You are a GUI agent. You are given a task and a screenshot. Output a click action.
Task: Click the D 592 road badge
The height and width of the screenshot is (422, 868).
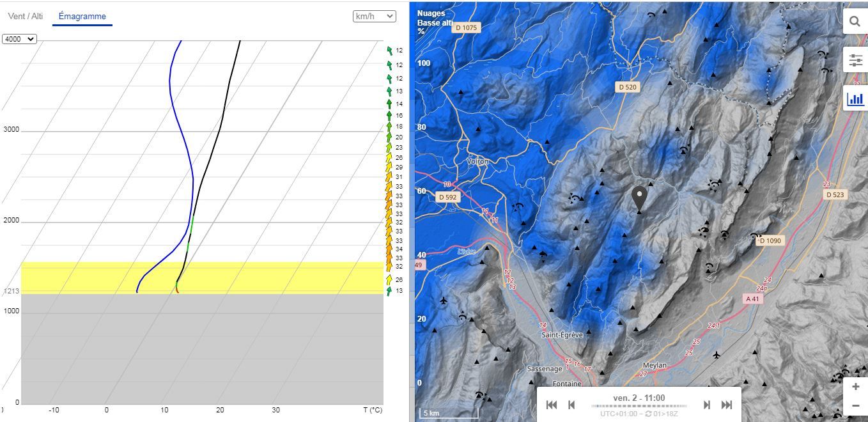pos(448,197)
